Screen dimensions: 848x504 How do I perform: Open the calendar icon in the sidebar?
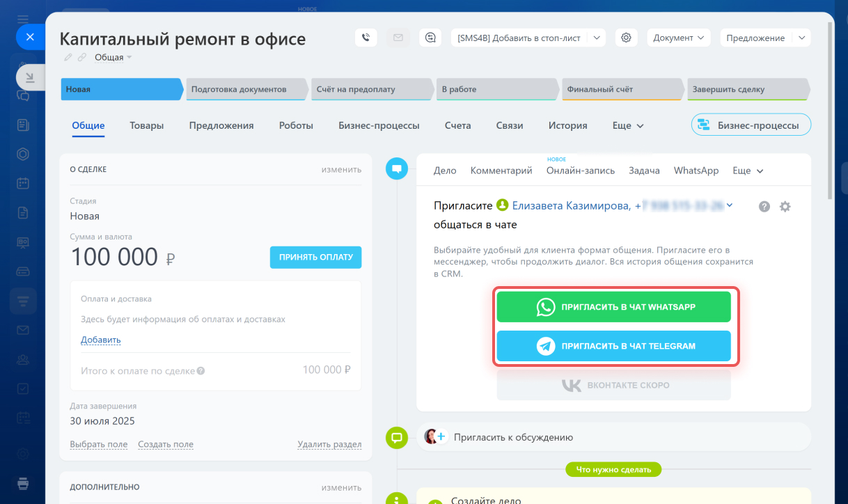click(x=23, y=184)
